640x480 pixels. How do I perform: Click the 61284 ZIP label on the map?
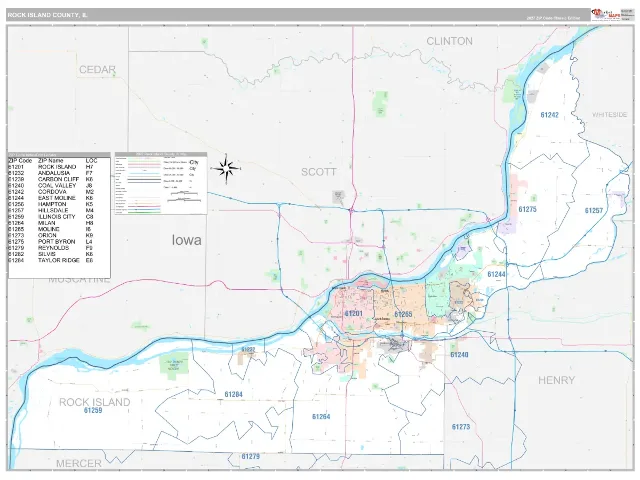(x=233, y=394)
